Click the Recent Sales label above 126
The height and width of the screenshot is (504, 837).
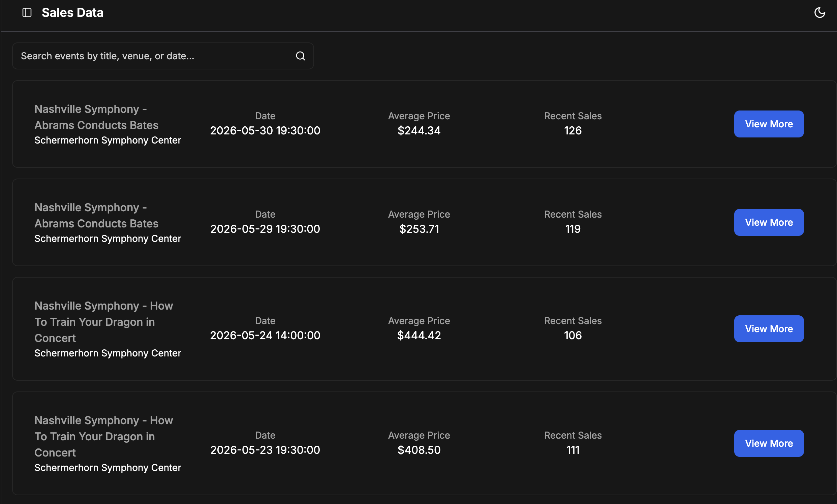click(x=573, y=116)
